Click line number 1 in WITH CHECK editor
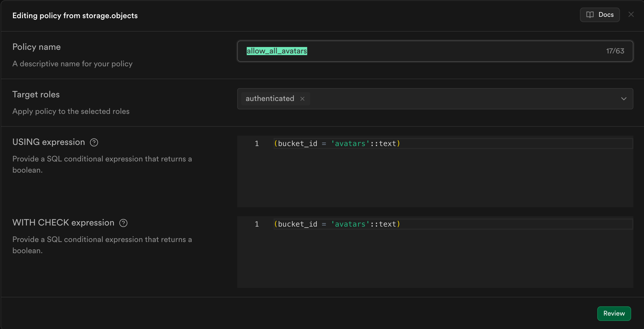The image size is (644, 329). click(x=257, y=224)
